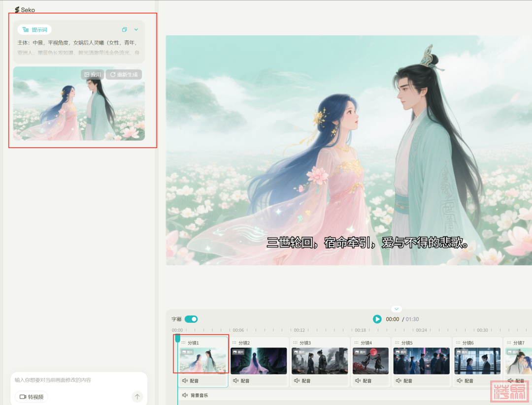
Task: Click the 配音 speaker icon under 分镜1
Action: 185,381
